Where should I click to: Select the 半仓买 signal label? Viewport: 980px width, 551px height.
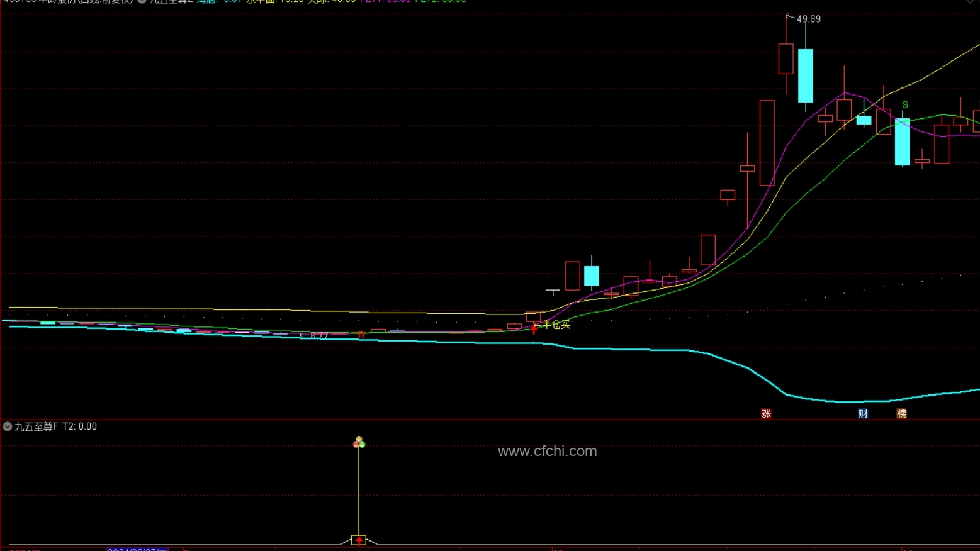point(556,325)
